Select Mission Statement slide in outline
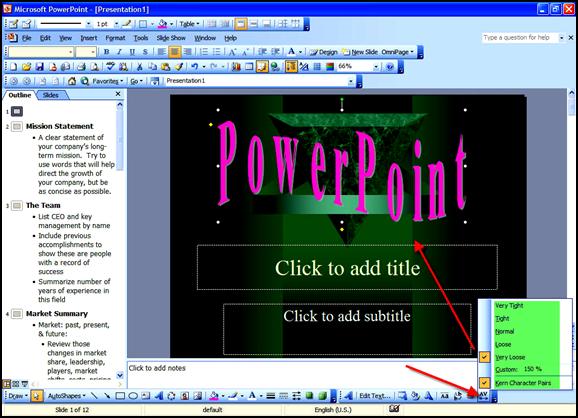 coord(59,126)
